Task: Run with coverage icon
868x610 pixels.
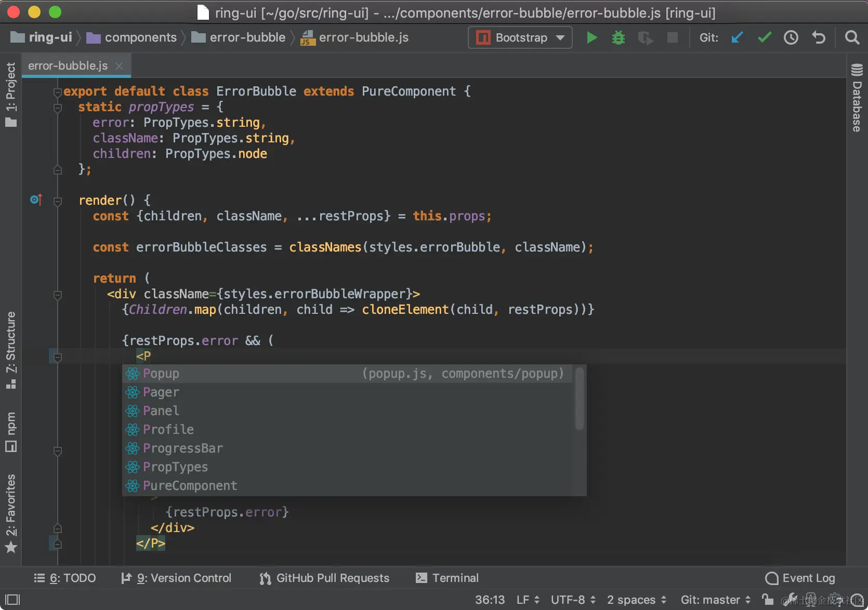Action: click(645, 37)
